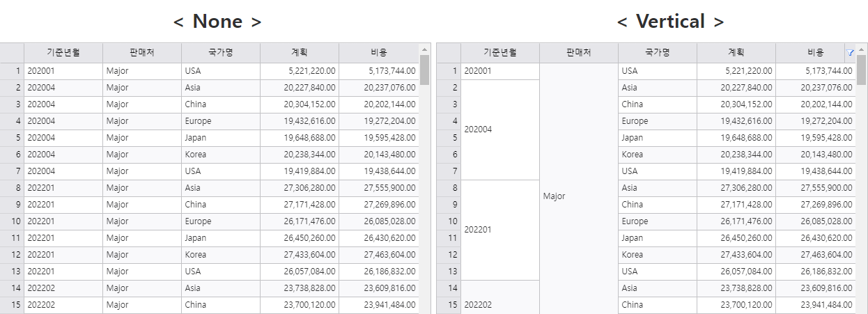Select row number 12 in the Vertical grid
This screenshot has width=868, height=314.
(x=449, y=255)
